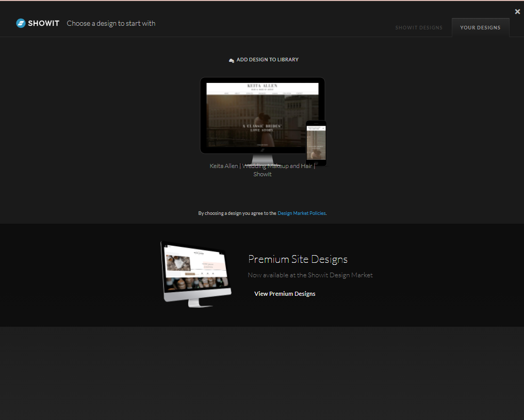Click 'Choose a design to start with' text
This screenshot has height=420, width=524.
tap(111, 23)
